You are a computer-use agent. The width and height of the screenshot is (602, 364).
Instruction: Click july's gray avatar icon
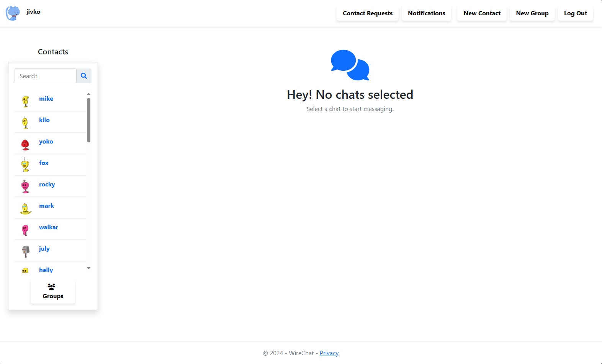coord(25,251)
